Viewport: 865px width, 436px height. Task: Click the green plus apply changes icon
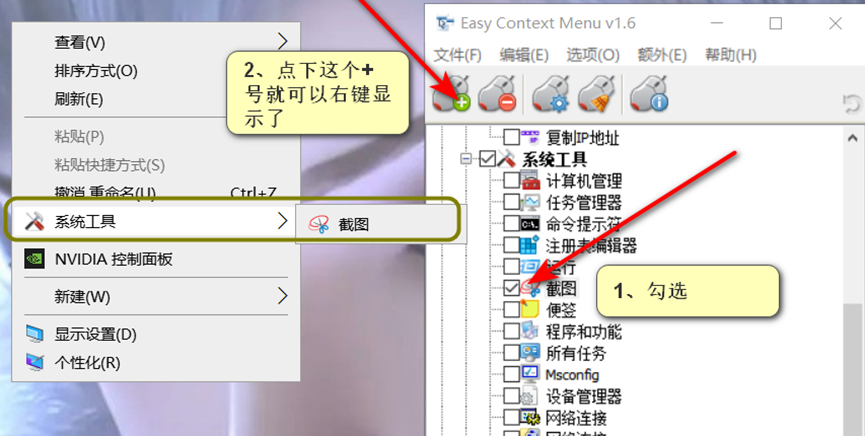coord(451,95)
